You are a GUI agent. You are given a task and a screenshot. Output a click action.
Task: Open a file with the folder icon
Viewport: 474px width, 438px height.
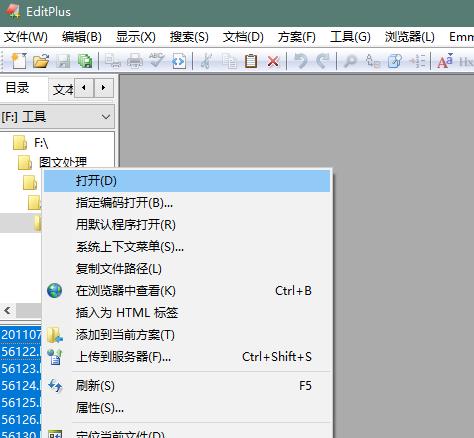pos(41,61)
